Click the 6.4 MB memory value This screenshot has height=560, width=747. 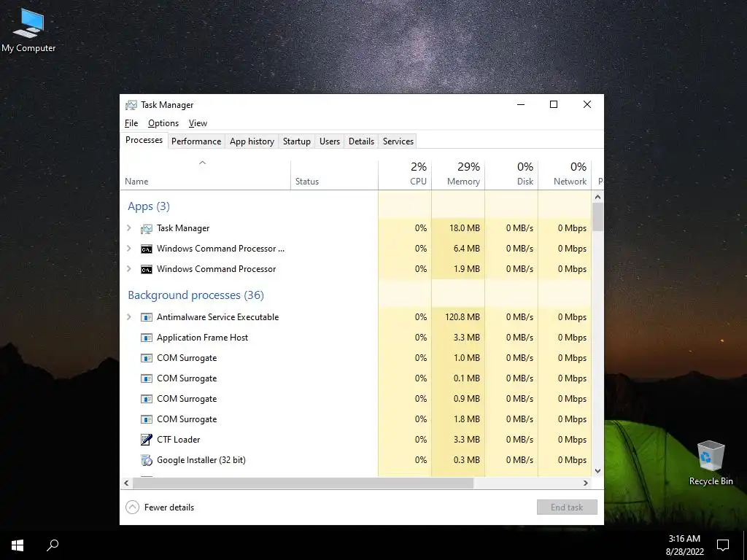click(x=466, y=249)
